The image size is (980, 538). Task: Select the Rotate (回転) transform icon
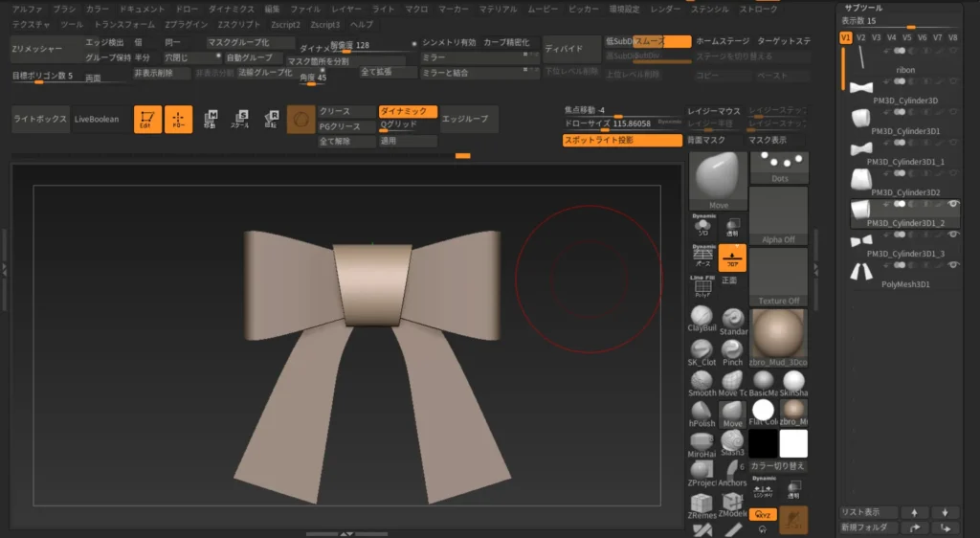point(272,119)
